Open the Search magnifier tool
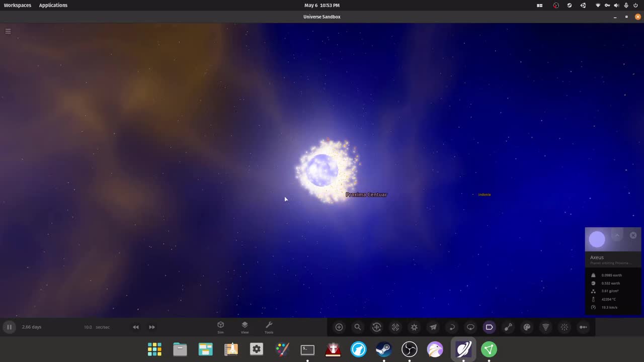Image resolution: width=644 pixels, height=362 pixels. tap(358, 327)
